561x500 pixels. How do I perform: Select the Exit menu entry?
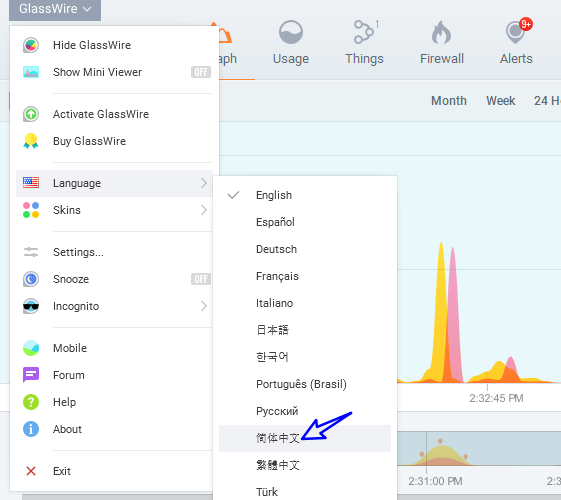coord(114,471)
